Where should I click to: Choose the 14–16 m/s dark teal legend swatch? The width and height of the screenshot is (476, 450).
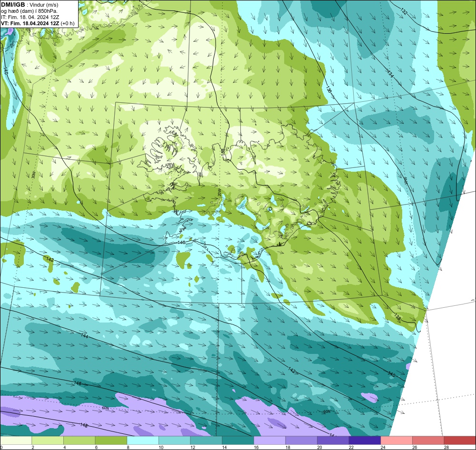(238, 440)
